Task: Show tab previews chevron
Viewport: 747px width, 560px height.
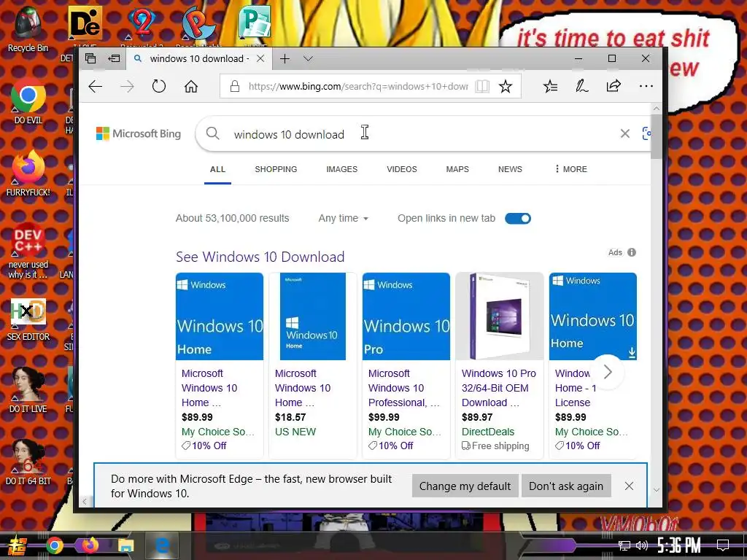Action: [x=309, y=58]
